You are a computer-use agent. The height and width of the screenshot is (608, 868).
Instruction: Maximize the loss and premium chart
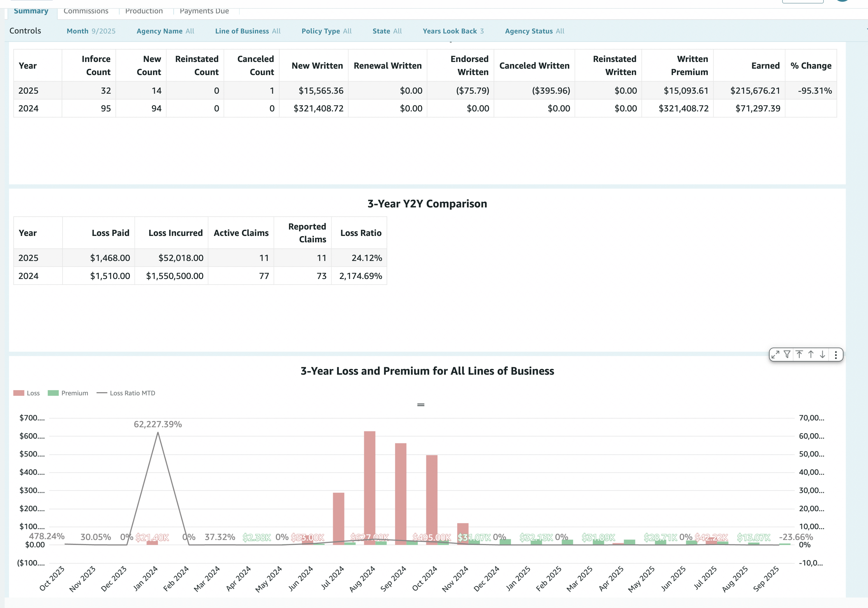tap(775, 354)
